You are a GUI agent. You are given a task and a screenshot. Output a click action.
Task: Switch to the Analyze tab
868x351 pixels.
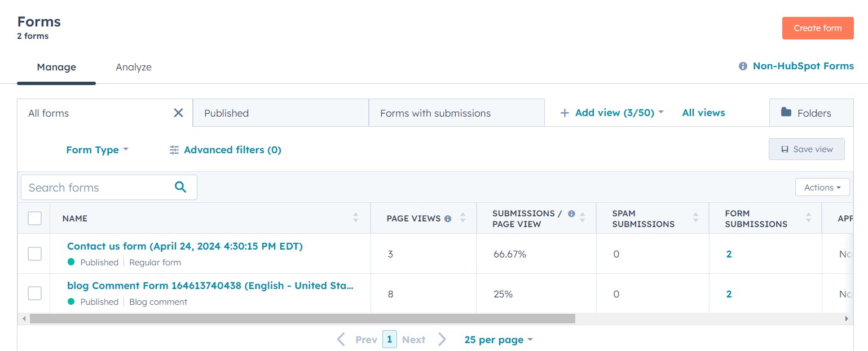(x=134, y=67)
